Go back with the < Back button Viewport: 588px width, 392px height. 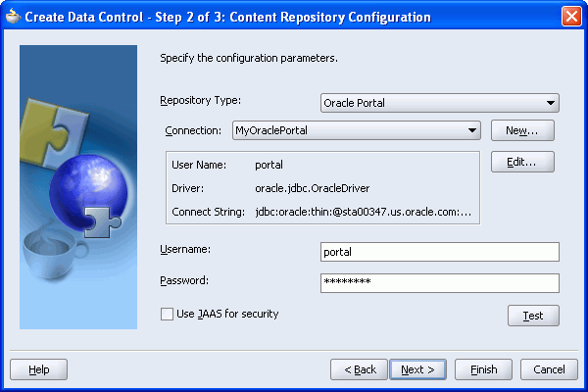click(359, 369)
